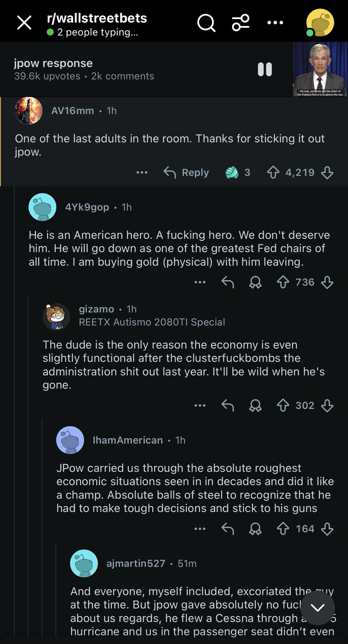Image resolution: width=348 pixels, height=644 pixels.
Task: Collapse the thread at 4Yk9gop's avatar
Action: [42, 207]
